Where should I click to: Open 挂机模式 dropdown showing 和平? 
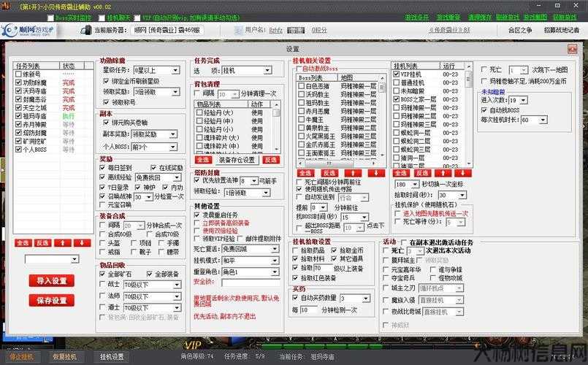coord(250,261)
